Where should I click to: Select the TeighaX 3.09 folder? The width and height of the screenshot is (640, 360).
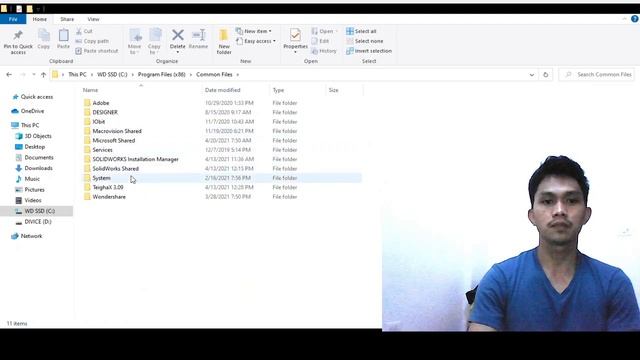click(108, 187)
